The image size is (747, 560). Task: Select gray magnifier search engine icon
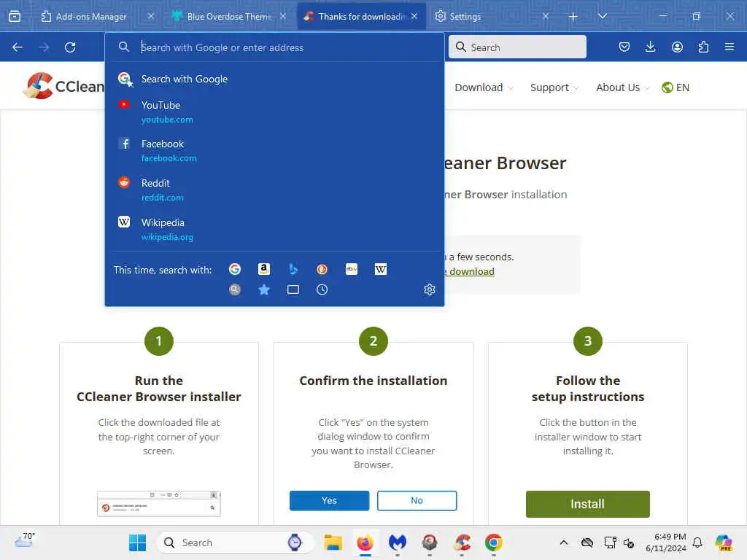[235, 289]
